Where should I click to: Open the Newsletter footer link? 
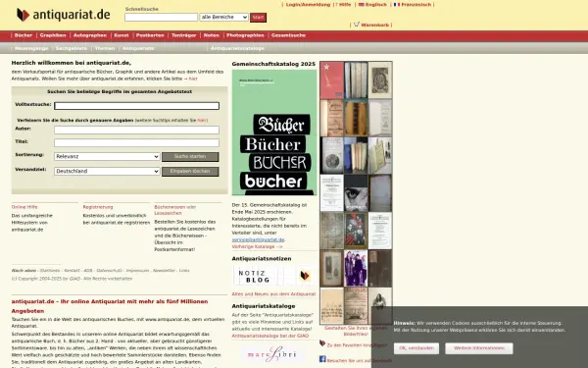(164, 271)
